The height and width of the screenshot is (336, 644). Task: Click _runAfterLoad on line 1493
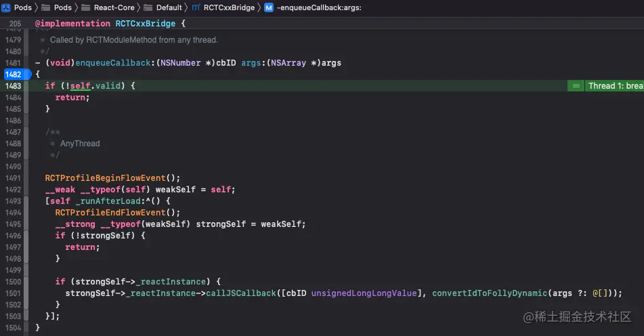[108, 201]
